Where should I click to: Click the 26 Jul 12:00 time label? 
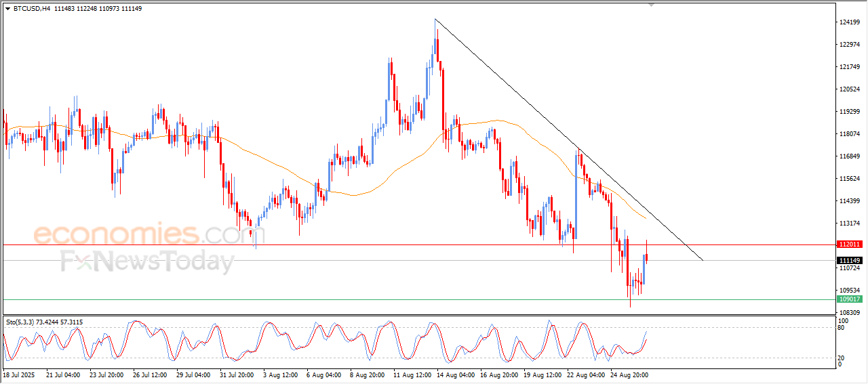(x=150, y=375)
